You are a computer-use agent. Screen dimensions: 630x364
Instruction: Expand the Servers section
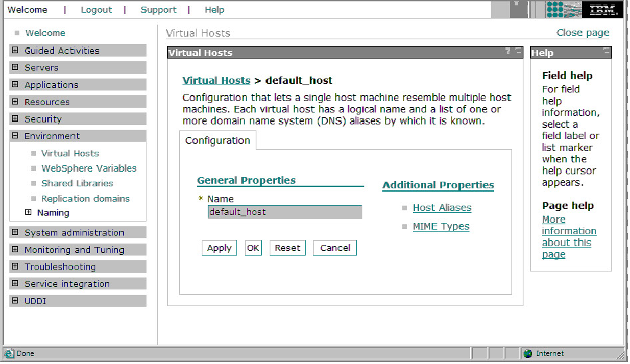[15, 67]
